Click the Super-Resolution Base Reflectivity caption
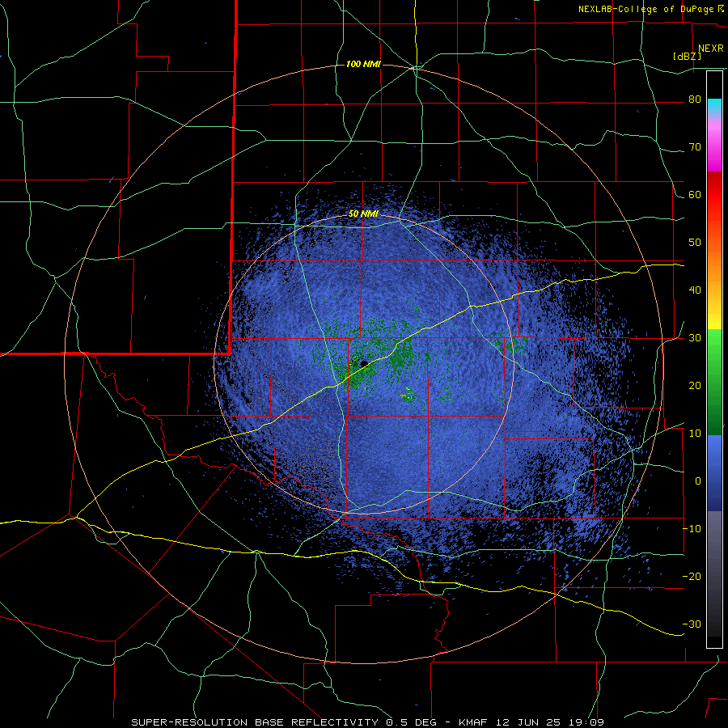 pyautogui.click(x=367, y=722)
